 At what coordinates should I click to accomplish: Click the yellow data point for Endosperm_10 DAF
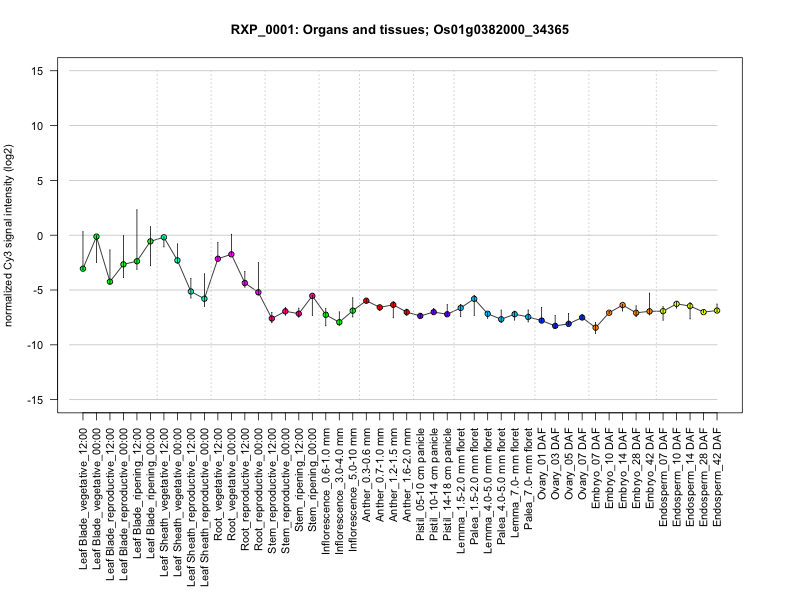[x=677, y=304]
